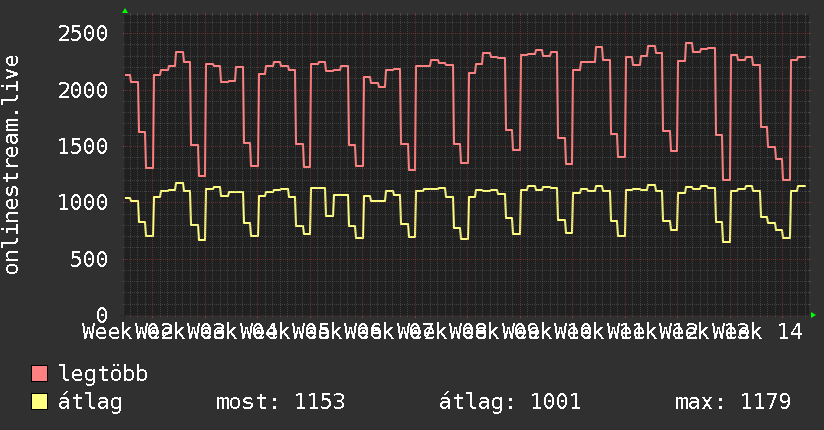
Task: Click the yellow átlag legend swatch
Action: click(40, 402)
